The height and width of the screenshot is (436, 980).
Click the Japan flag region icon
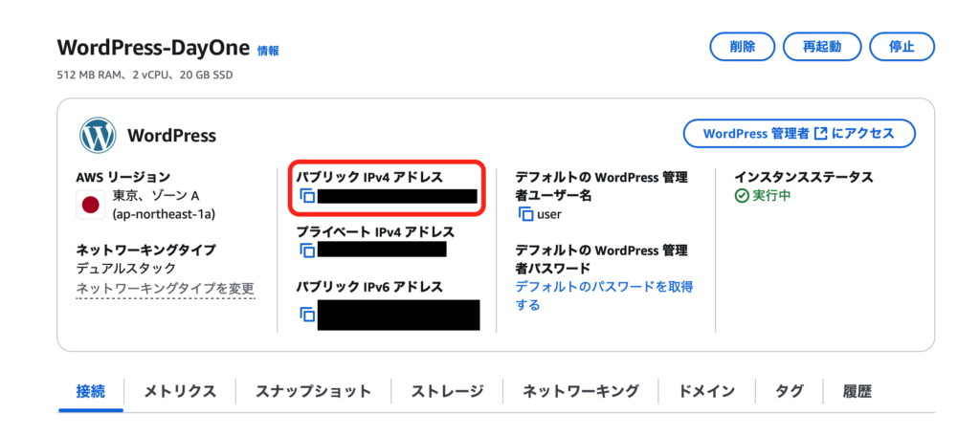91,205
